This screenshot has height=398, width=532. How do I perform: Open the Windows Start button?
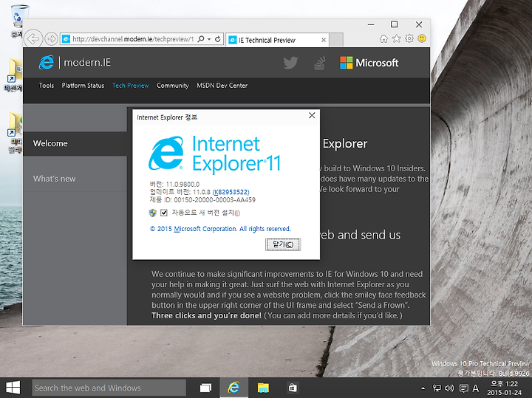[x=13, y=388]
